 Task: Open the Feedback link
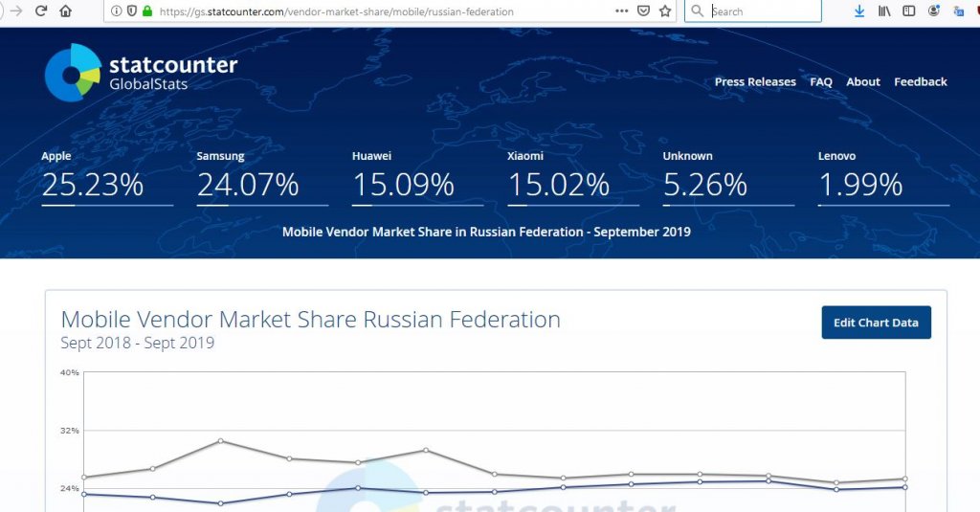pos(920,82)
